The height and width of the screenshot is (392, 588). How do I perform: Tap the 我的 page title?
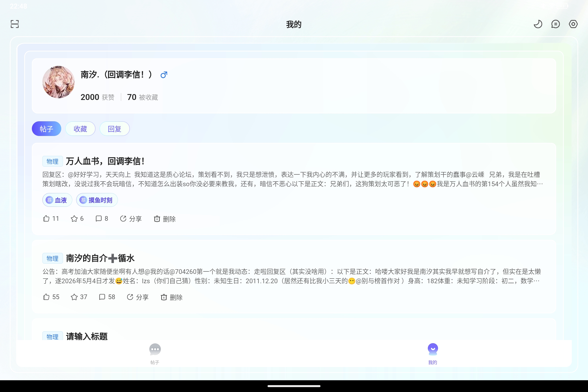tap(294, 24)
